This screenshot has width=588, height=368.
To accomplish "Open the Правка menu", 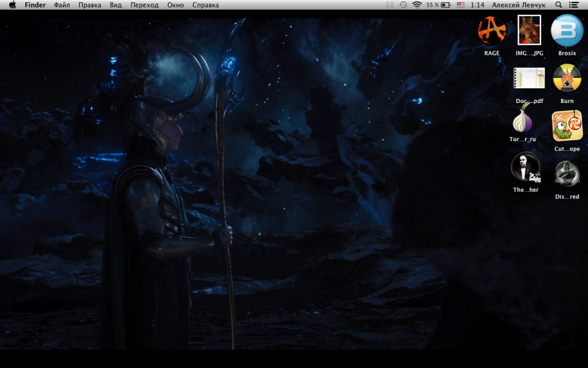I will click(x=89, y=5).
